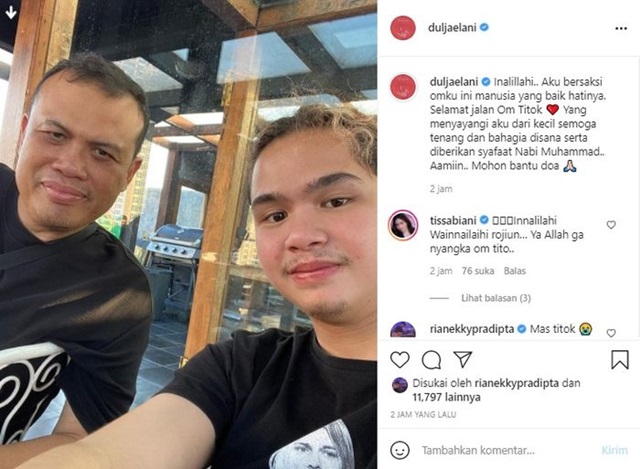The height and width of the screenshot is (469, 640).
Task: Like rianekkypradipta's comment heart
Action: (611, 333)
